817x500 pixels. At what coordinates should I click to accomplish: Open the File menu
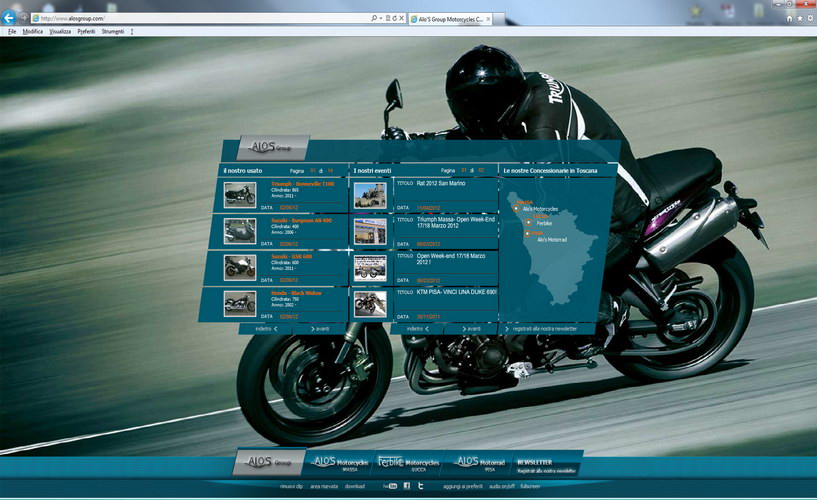[x=12, y=31]
